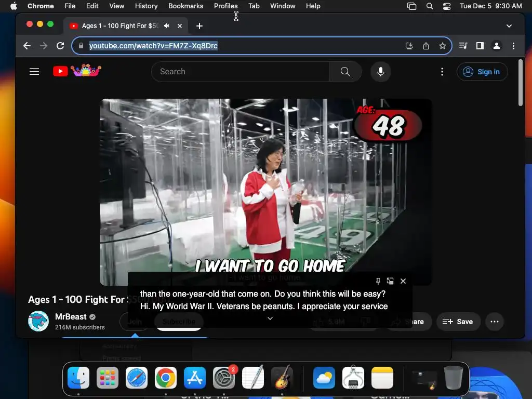
Task: Open Chrome three-dot menu
Action: 513,46
